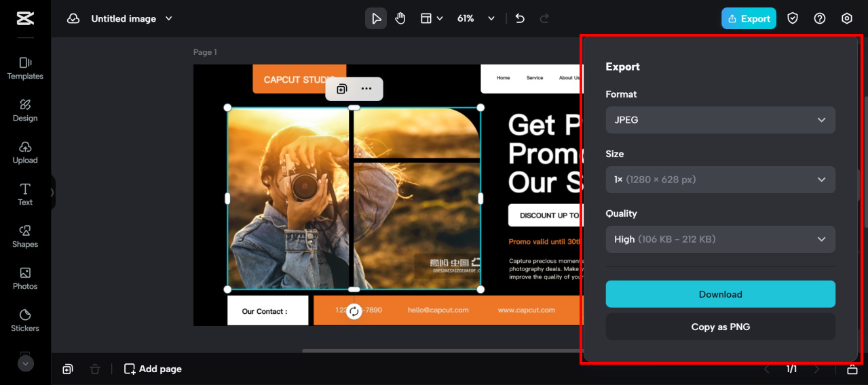Duplicate page icon in bottom bar
The width and height of the screenshot is (868, 385).
[x=68, y=369]
